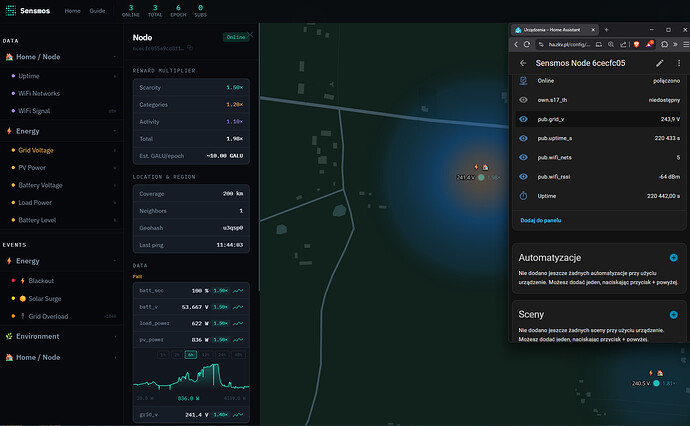Click the Node panel vertical scrollbar

259,157
